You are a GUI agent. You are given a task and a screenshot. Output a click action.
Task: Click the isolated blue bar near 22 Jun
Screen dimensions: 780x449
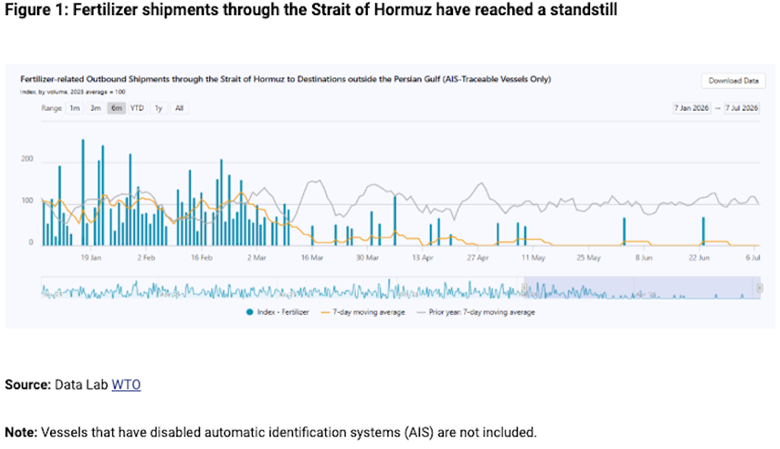click(703, 231)
